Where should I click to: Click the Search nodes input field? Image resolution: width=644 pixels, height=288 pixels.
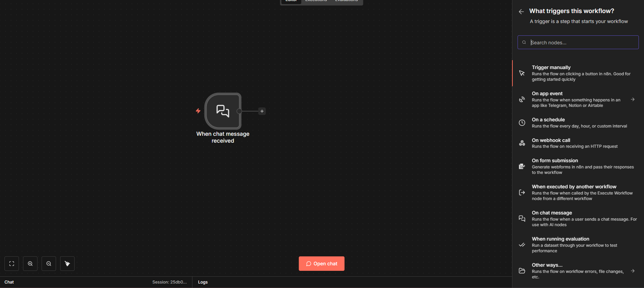(578, 42)
